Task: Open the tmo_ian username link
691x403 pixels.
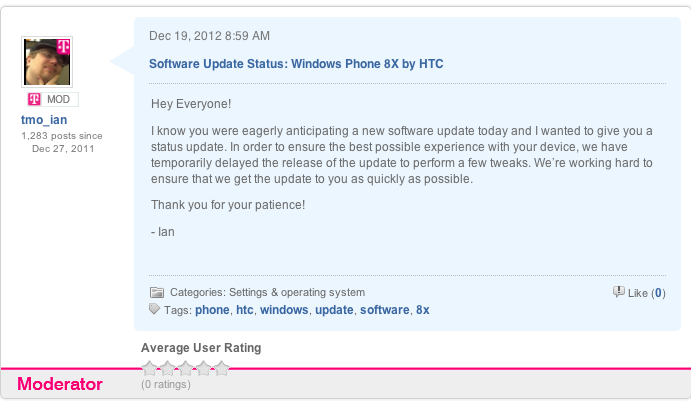Action: 44,119
